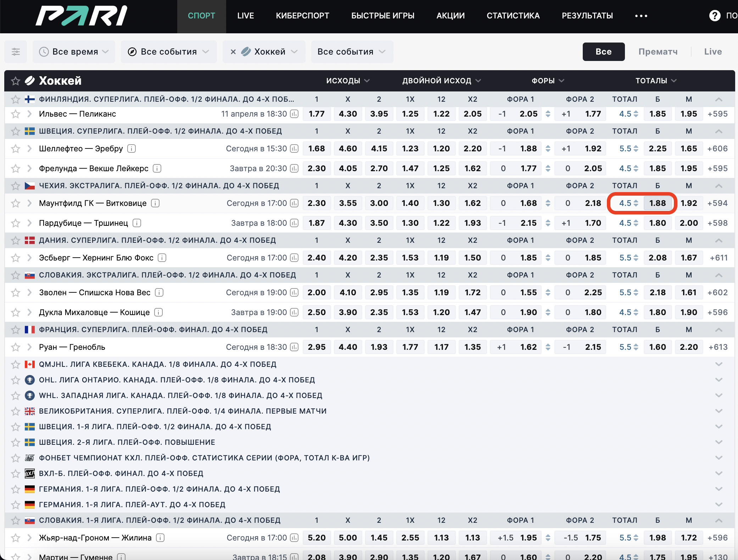Click the info icon next to Фрелунда — Векше Лейкерс

tap(157, 168)
